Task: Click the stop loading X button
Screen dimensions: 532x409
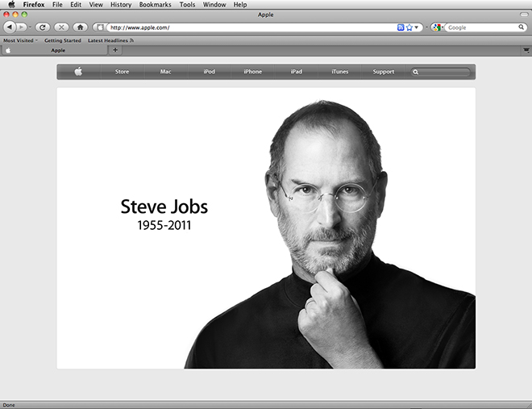Action: (x=61, y=27)
